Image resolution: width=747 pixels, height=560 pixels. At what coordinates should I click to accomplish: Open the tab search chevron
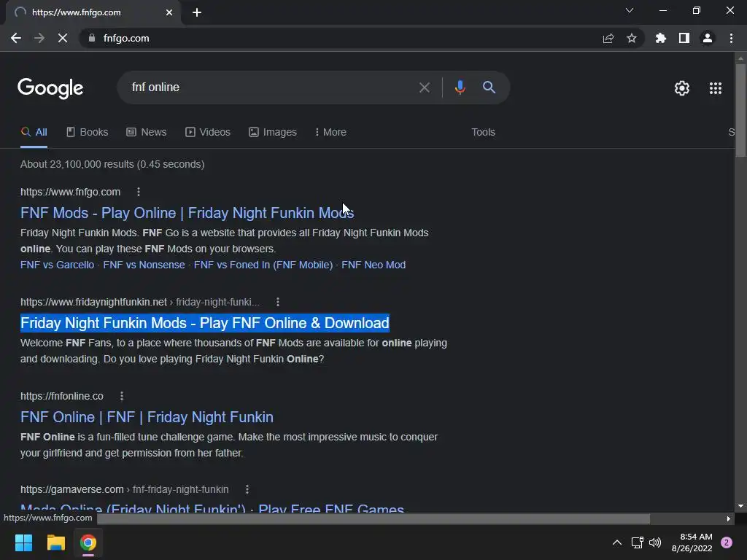pos(630,10)
